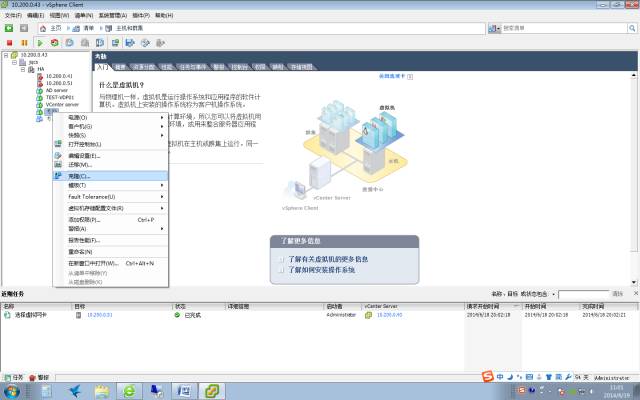Click the green Power On play button
This screenshot has height=400, width=640.
(x=40, y=43)
